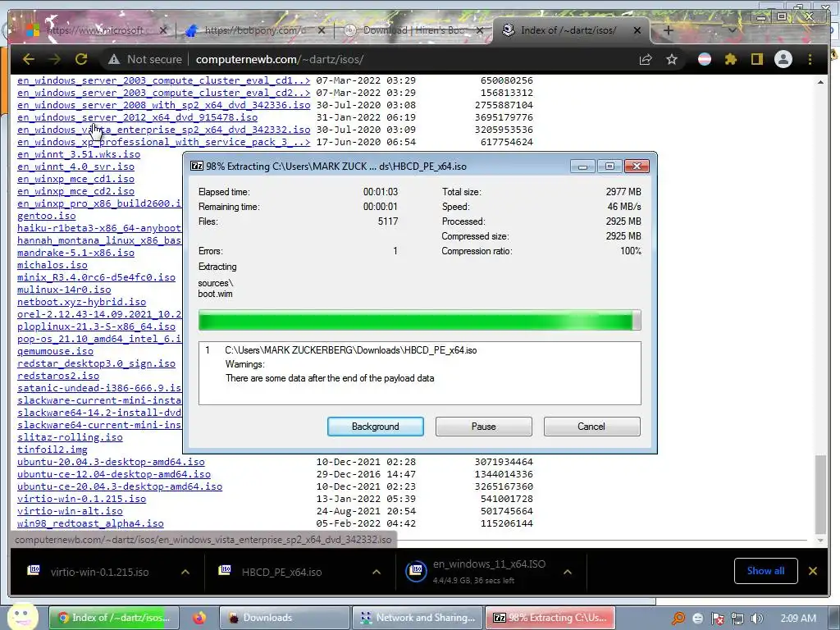Send 7-Zip extraction to Background

point(376,427)
